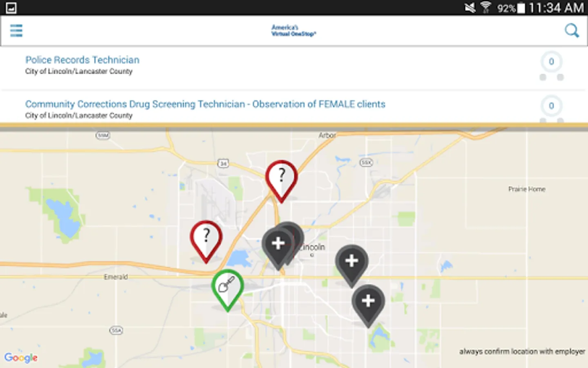Image resolution: width=588 pixels, height=368 pixels.
Task: Tap 'always confirm location with employer' note
Action: tap(522, 351)
